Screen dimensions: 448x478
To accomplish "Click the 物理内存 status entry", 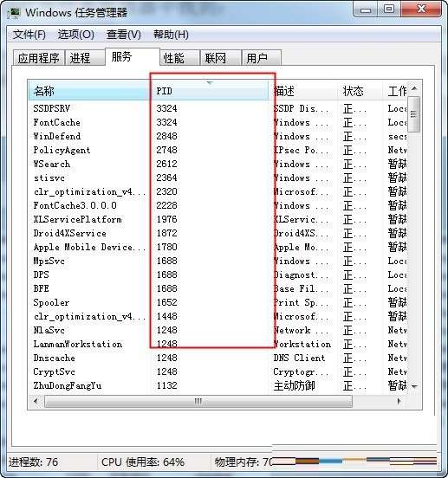I will point(243,462).
